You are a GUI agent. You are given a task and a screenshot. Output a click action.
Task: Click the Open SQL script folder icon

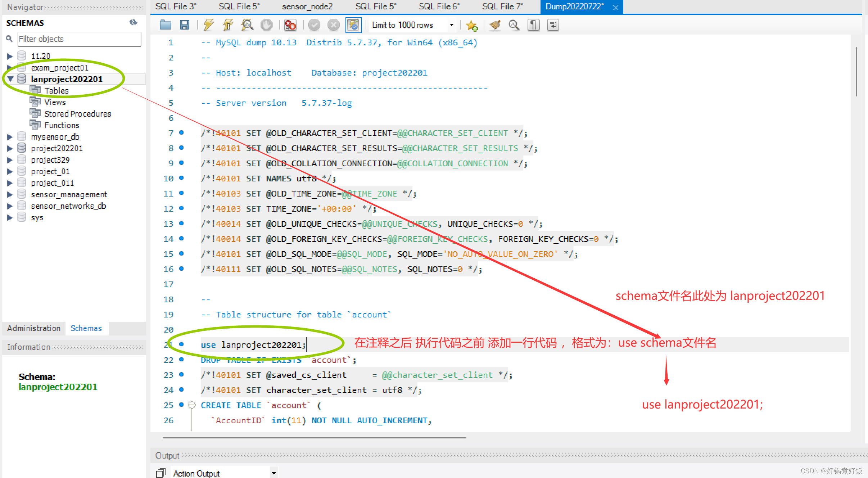165,25
